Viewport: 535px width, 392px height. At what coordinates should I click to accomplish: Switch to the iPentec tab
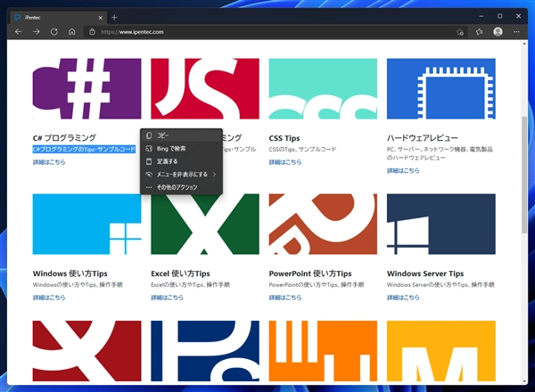58,18
